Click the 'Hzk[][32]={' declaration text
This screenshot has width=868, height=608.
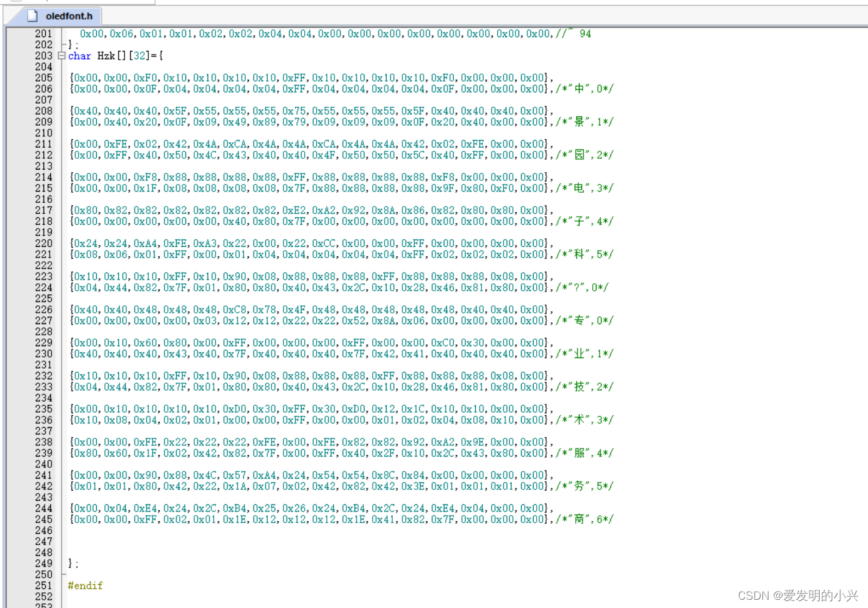(130, 56)
